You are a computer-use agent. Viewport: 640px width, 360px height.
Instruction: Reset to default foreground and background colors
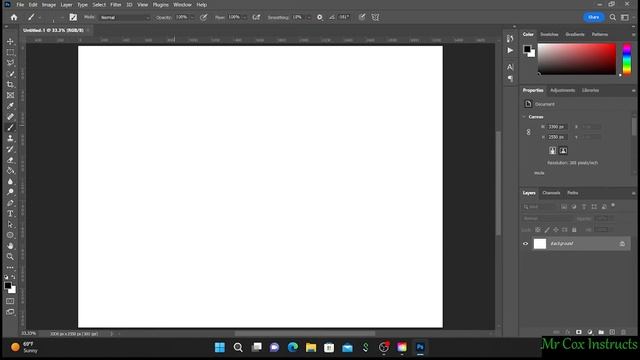(x=6, y=277)
